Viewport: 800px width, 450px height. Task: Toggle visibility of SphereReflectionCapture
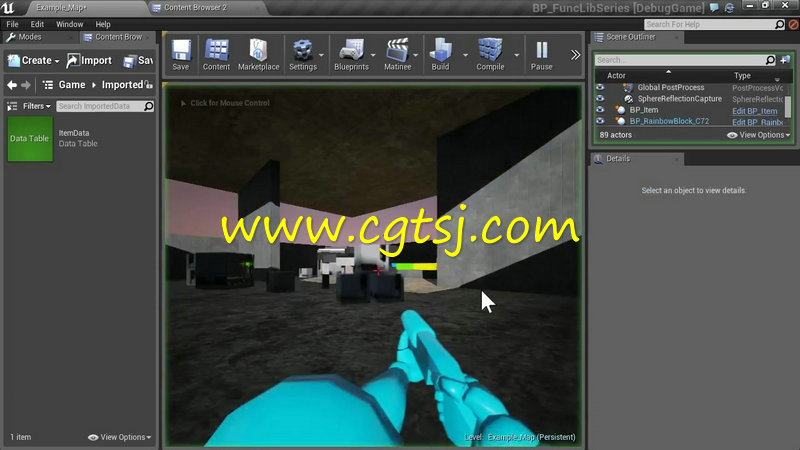click(600, 98)
